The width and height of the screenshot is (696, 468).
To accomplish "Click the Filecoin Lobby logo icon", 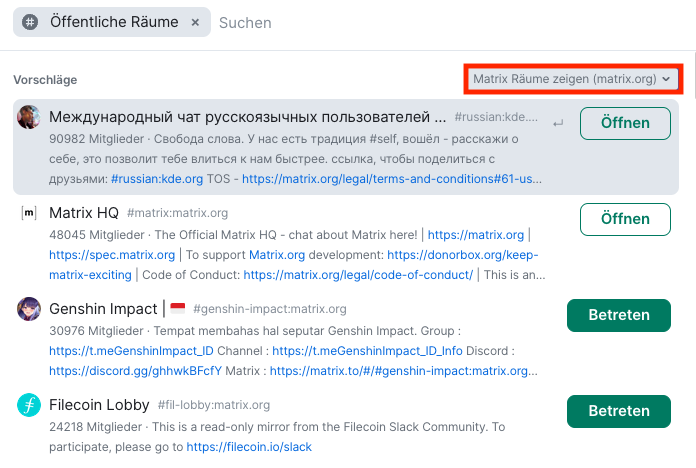I will pos(29,405).
